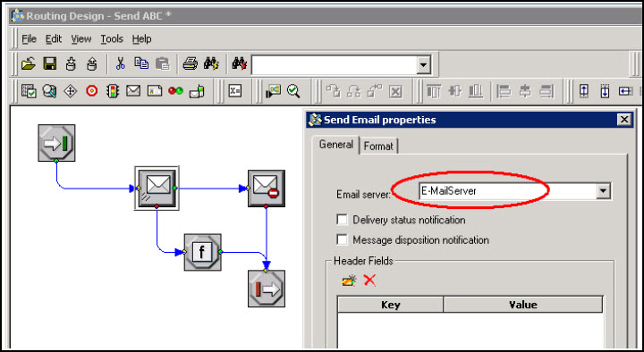Switch to the Format tab
This screenshot has width=644, height=352.
(378, 146)
